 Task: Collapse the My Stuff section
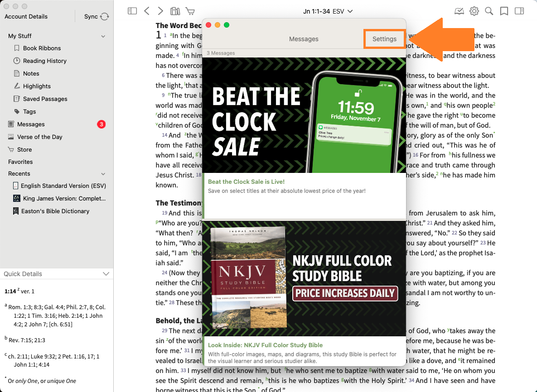pyautogui.click(x=103, y=36)
